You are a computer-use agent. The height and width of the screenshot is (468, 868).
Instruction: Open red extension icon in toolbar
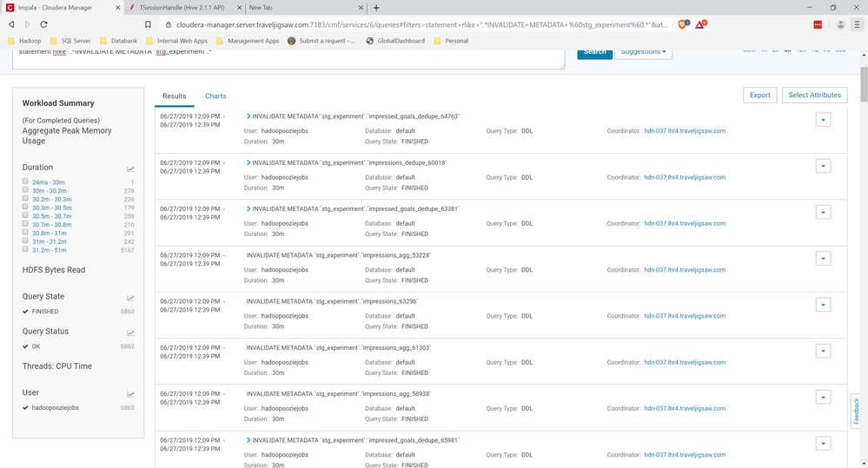818,24
